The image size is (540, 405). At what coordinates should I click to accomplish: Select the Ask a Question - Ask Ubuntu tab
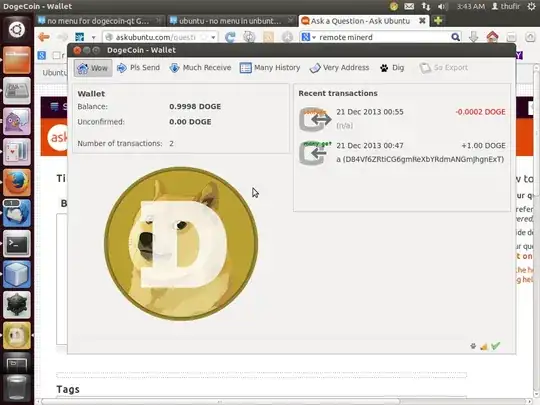[x=360, y=21]
